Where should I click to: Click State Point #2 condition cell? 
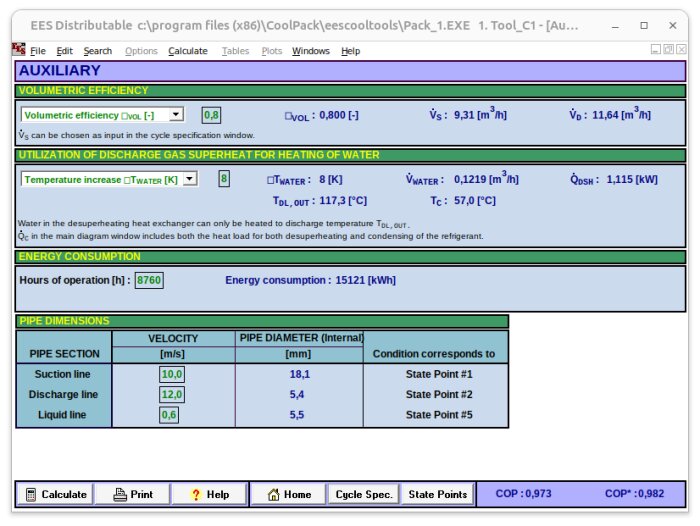439,394
